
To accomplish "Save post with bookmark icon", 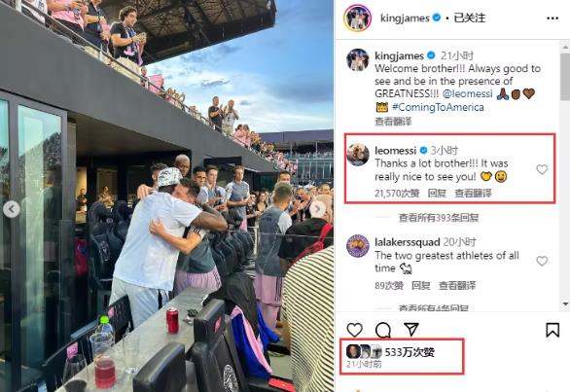I will point(552,330).
